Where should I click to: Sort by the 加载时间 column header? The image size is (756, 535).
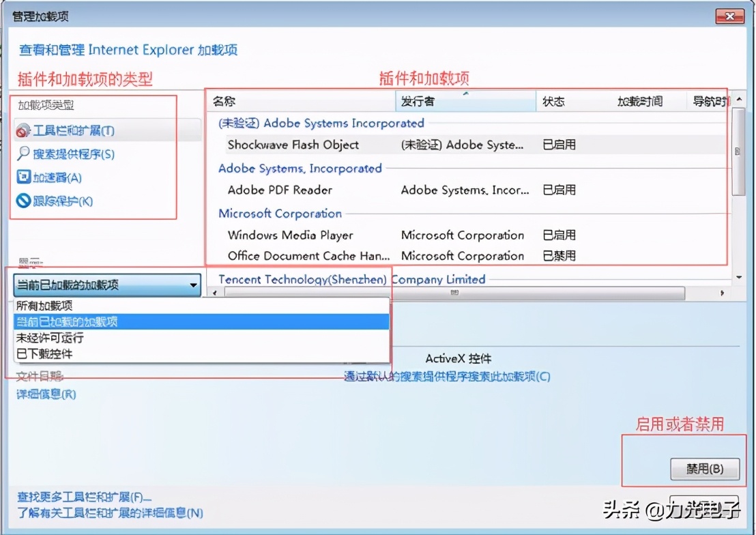click(x=649, y=101)
